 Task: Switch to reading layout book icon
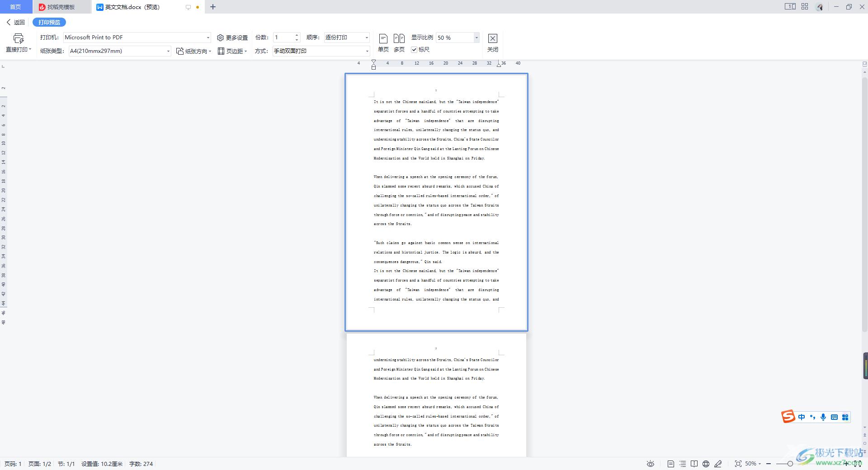click(x=694, y=464)
